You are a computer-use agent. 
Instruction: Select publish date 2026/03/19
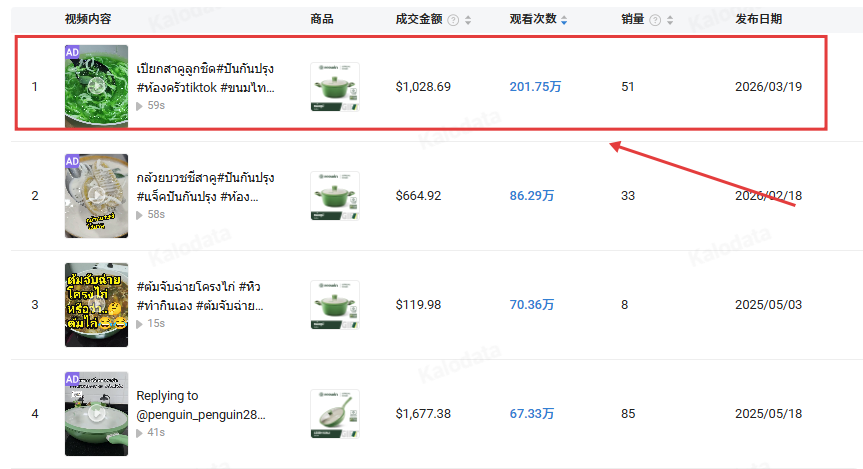click(768, 86)
